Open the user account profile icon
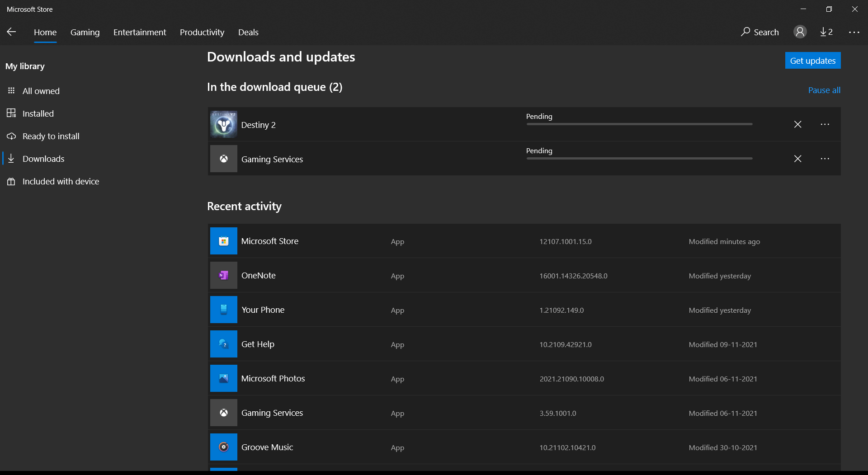868x475 pixels. [x=800, y=32]
